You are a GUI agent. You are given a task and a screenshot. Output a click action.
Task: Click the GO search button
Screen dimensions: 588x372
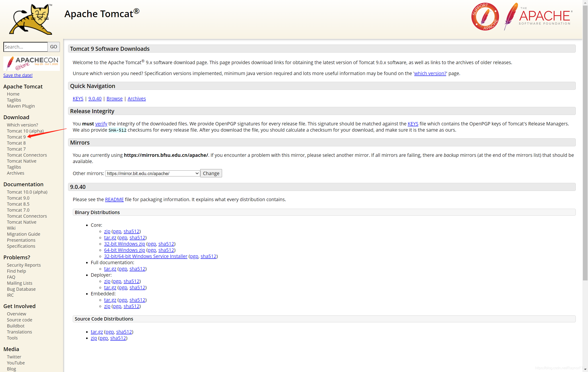coord(53,47)
